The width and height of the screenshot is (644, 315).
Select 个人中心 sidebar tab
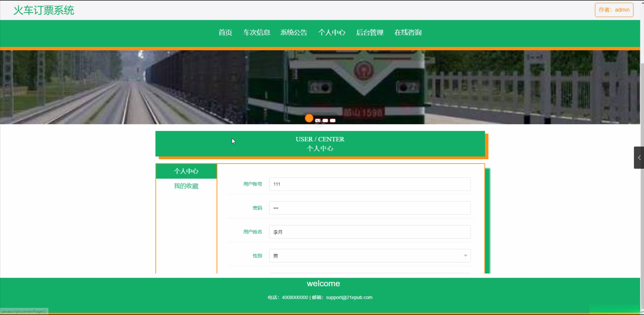point(186,171)
